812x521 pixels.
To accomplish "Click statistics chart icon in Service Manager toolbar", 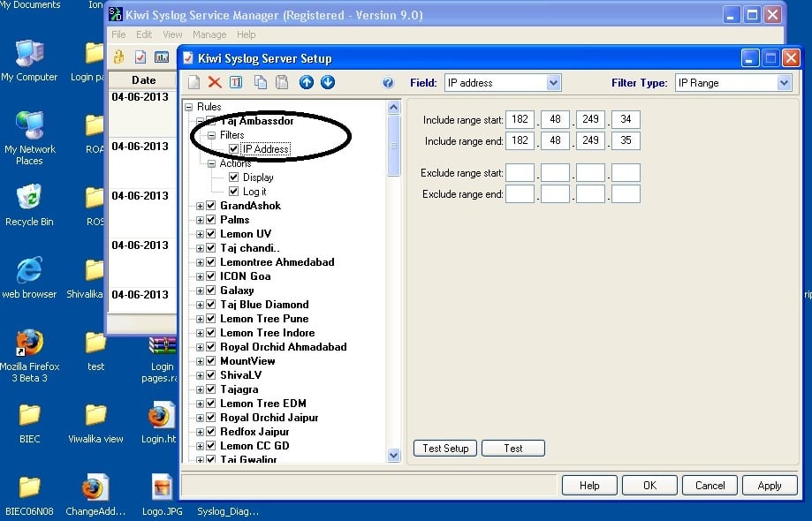I will tap(162, 57).
